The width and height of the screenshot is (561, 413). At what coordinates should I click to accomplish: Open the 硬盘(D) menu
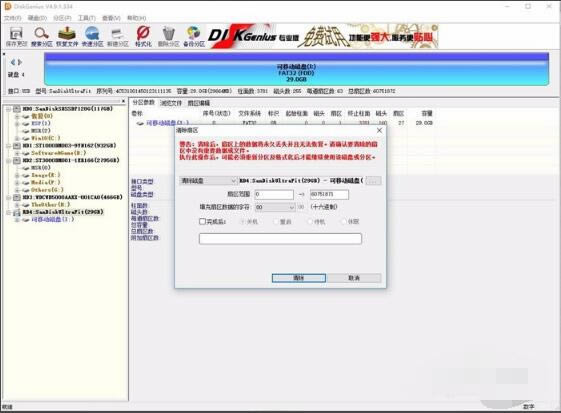point(37,18)
